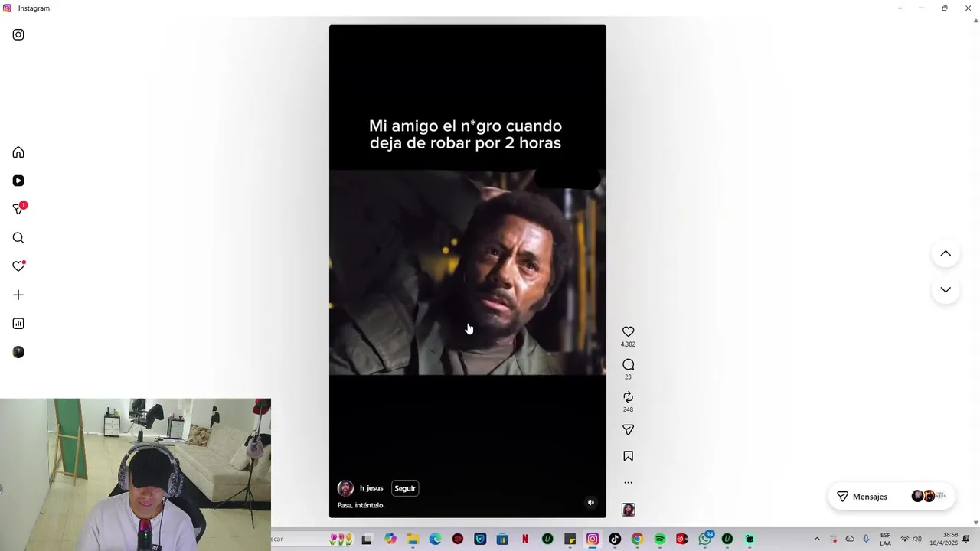Open h_jesus profile username link
The width and height of the screenshot is (980, 551).
tap(371, 488)
